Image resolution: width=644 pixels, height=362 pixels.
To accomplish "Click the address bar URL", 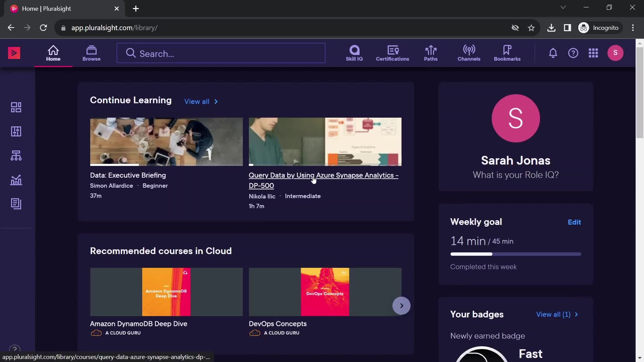I will click(114, 28).
